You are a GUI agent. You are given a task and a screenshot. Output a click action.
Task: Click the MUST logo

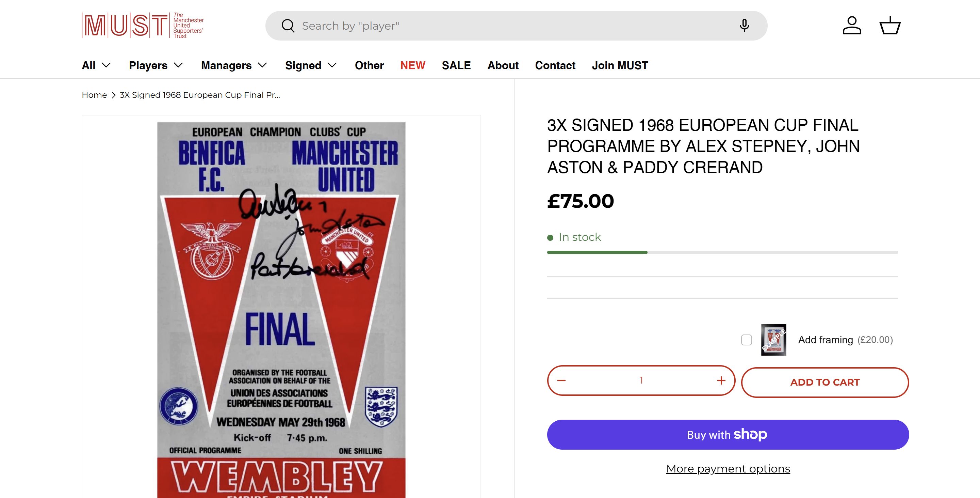click(x=143, y=26)
